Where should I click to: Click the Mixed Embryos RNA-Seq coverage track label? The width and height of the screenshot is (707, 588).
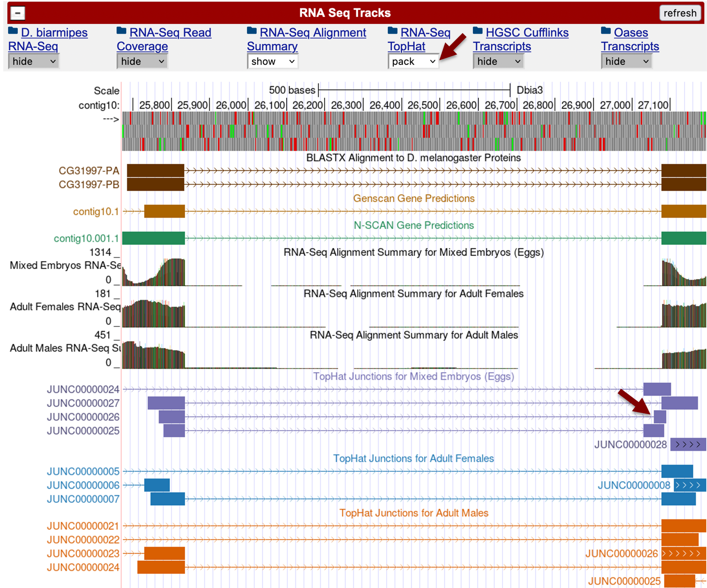click(x=66, y=265)
